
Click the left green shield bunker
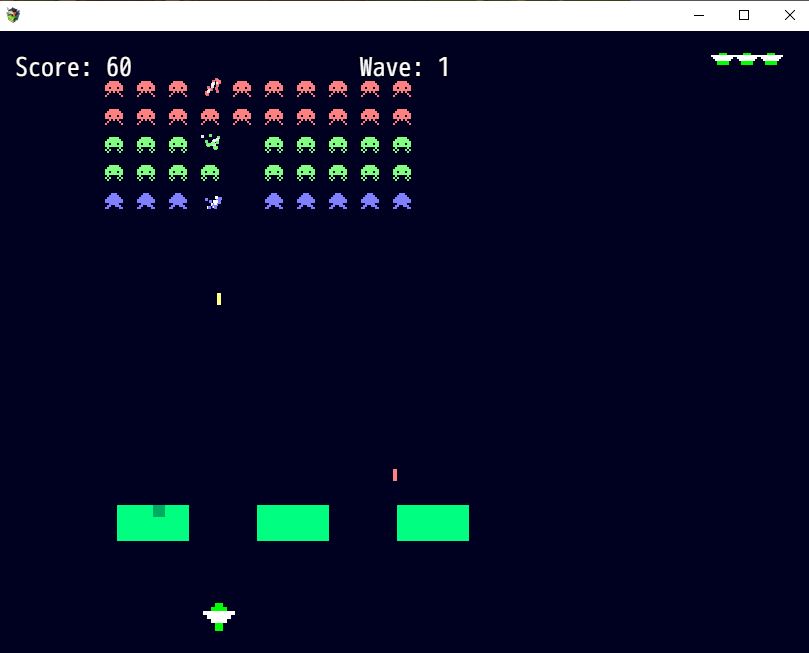pyautogui.click(x=153, y=523)
